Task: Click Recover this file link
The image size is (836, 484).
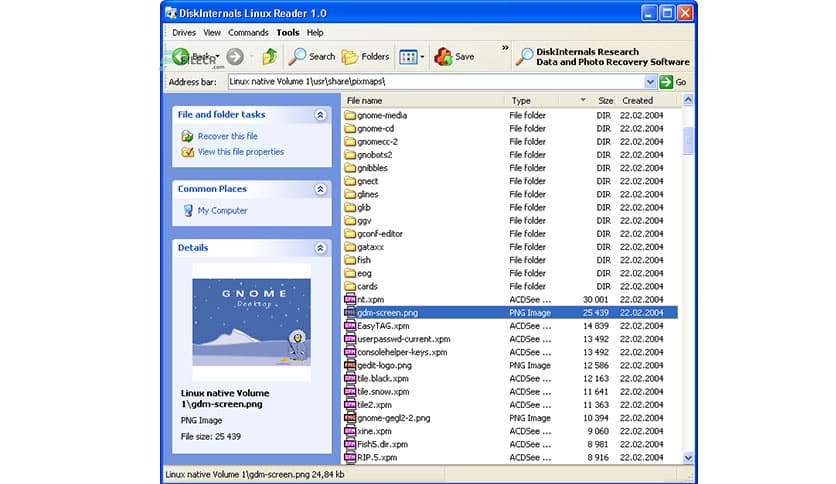Action: point(228,136)
